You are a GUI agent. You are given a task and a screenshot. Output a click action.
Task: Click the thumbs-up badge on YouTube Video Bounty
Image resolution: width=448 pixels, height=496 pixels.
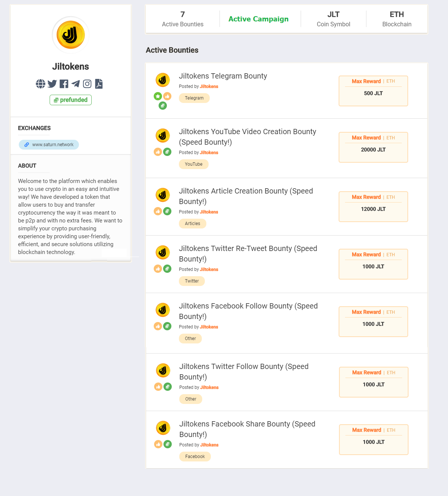point(158,152)
